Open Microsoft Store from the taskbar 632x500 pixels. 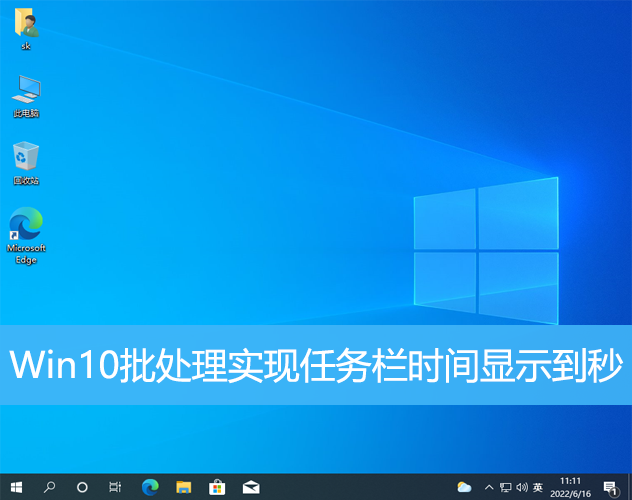(216, 487)
